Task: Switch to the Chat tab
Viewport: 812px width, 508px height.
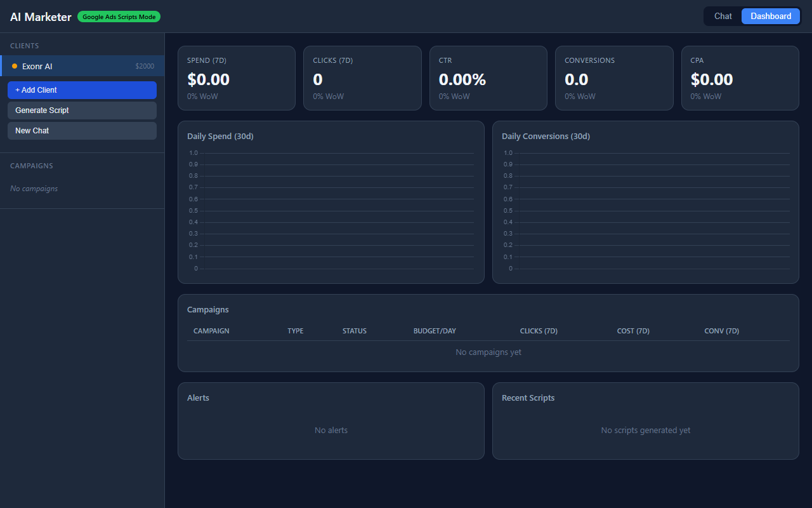Action: tap(723, 16)
